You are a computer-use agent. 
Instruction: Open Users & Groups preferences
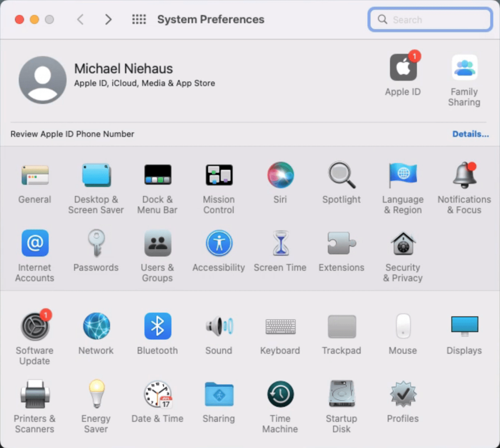pos(158,244)
